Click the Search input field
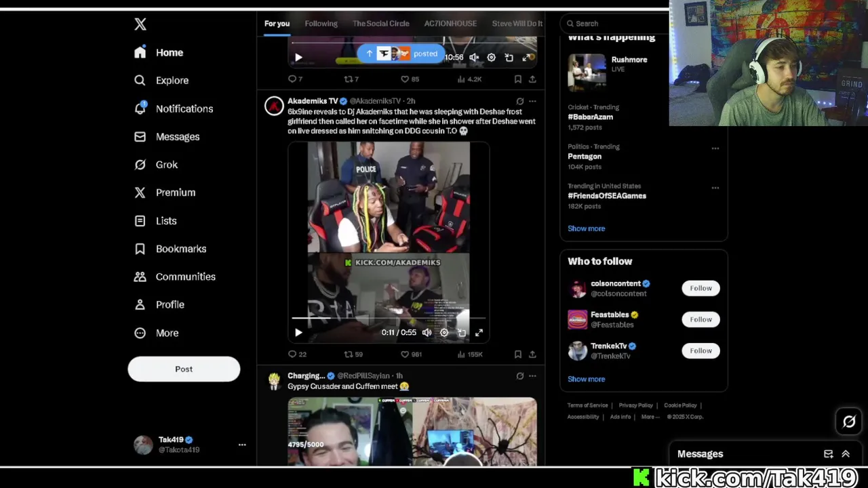Viewport: 868px width, 488px height. click(616, 24)
